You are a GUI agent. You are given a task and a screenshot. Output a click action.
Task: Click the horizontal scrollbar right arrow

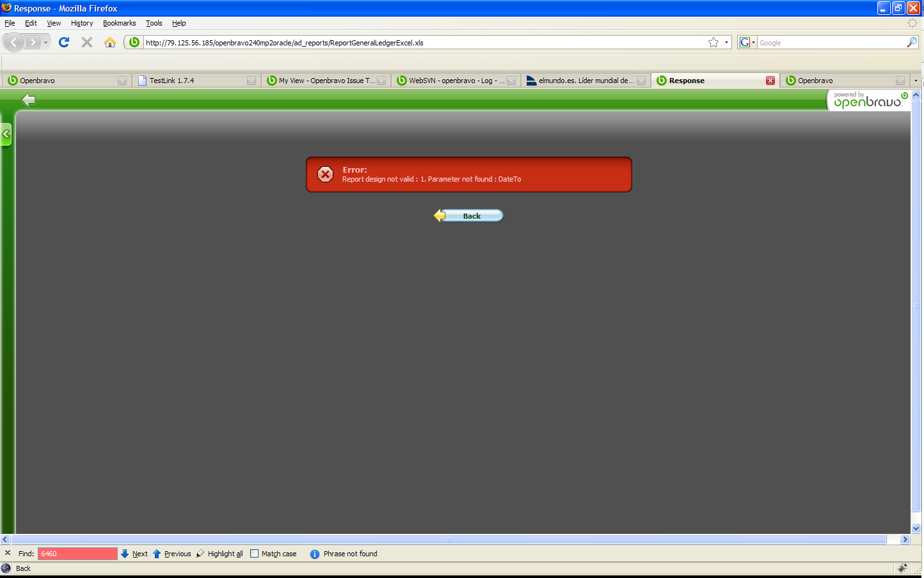point(905,540)
